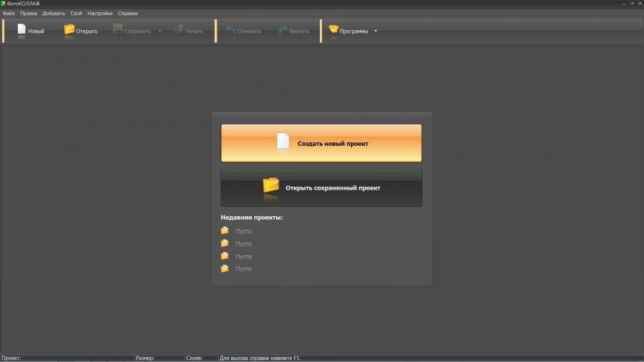Click the Отменить undo arrow
This screenshot has height=362, width=644.
230,31
